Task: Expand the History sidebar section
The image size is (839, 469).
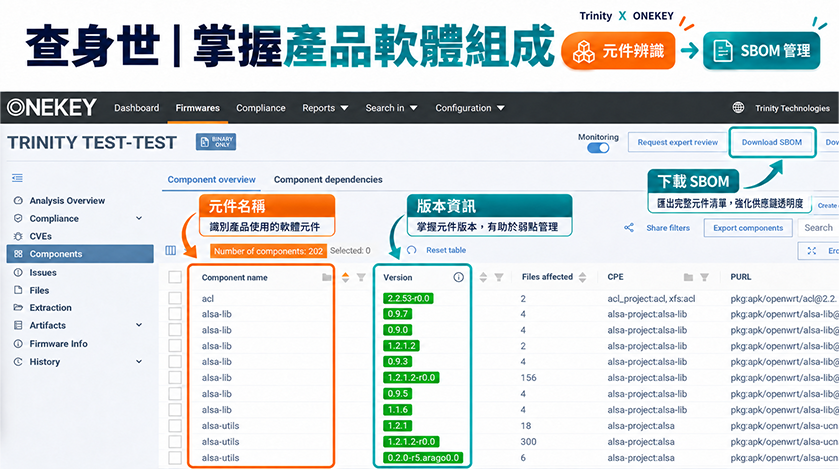Action: pos(139,362)
